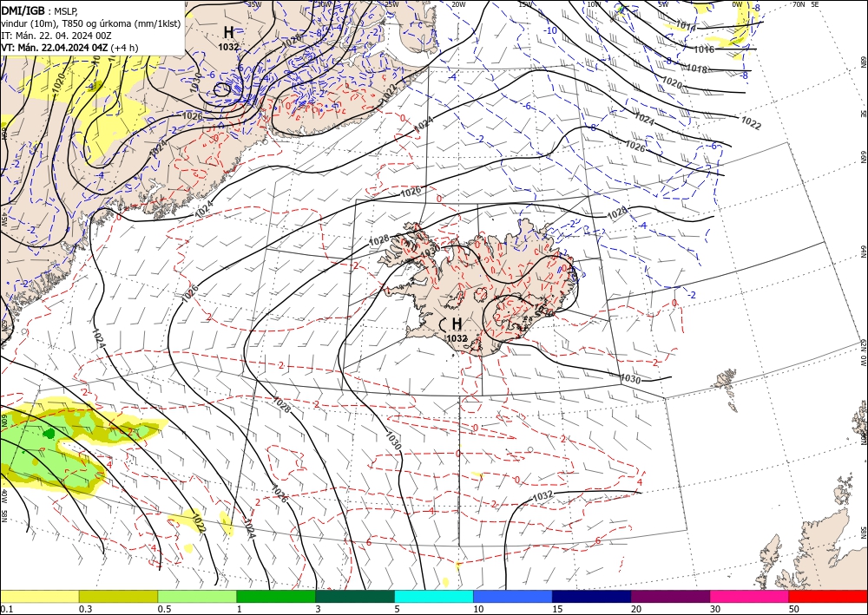Click the '50' legend scale number
Viewport: 868px width, 615px height.
point(794,609)
